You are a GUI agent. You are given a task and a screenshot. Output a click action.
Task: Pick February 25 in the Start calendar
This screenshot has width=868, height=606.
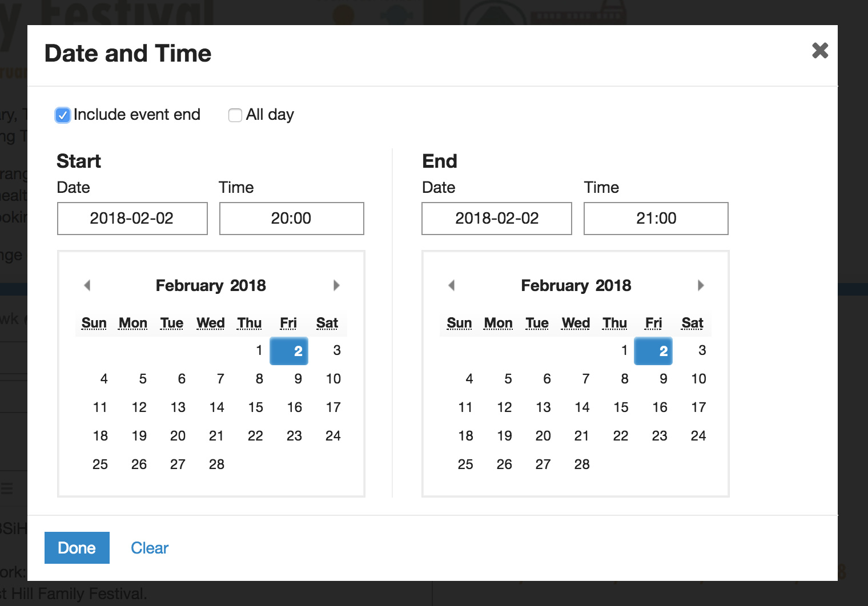click(x=100, y=464)
